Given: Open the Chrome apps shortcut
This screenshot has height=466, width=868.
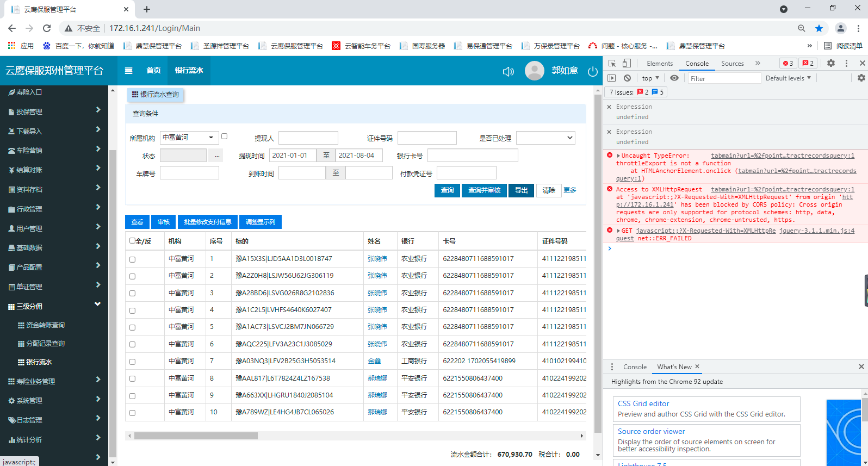Looking at the screenshot, I should click(x=21, y=46).
